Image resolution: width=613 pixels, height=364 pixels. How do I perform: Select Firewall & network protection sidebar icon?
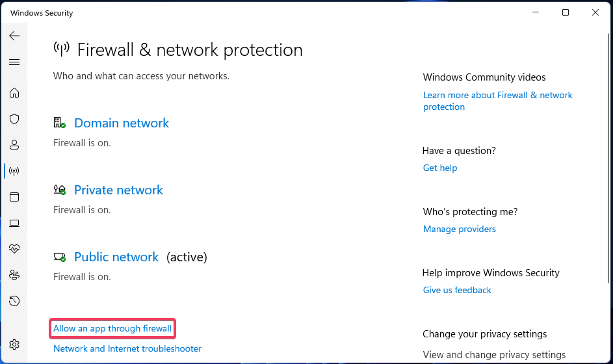coord(14,171)
